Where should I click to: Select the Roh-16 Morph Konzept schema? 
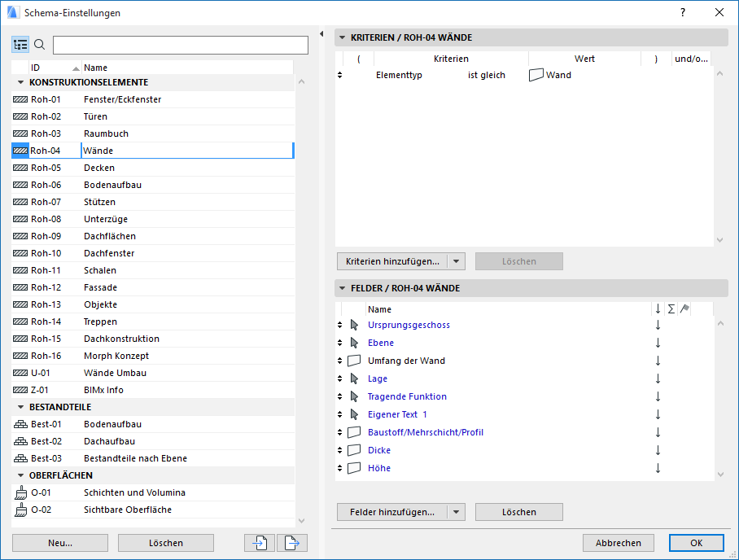[x=153, y=356]
